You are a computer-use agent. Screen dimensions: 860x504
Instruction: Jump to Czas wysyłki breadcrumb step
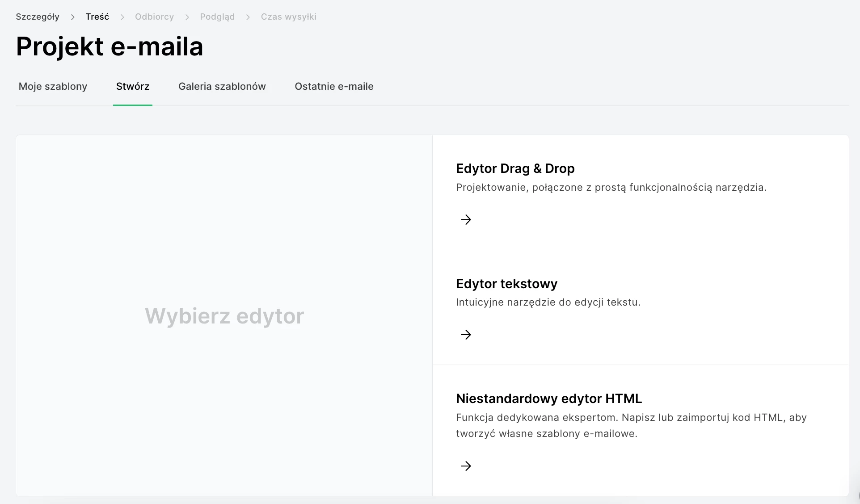click(288, 17)
